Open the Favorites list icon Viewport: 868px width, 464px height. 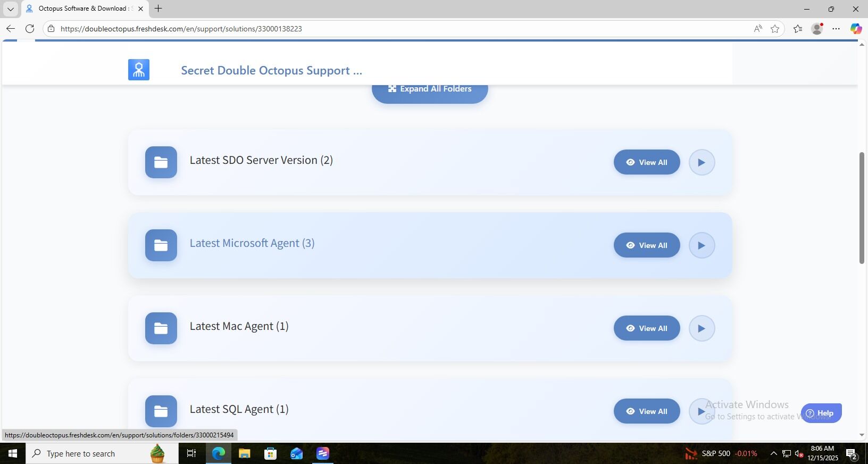click(x=798, y=29)
